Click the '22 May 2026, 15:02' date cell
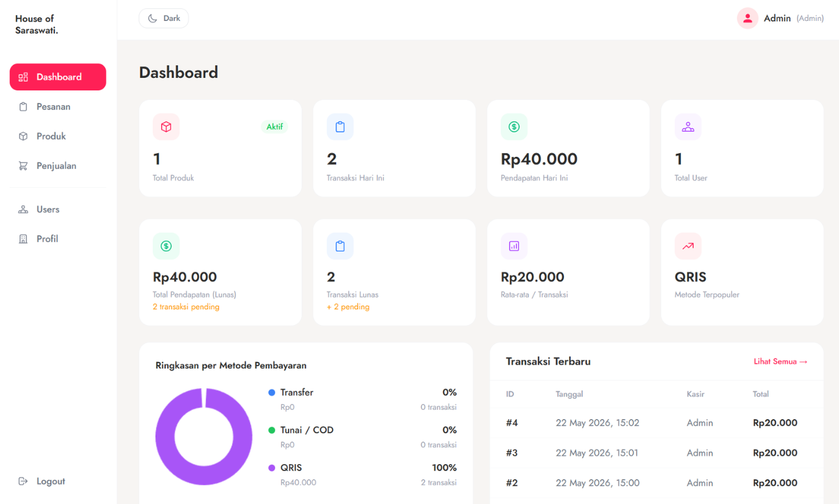 (597, 423)
